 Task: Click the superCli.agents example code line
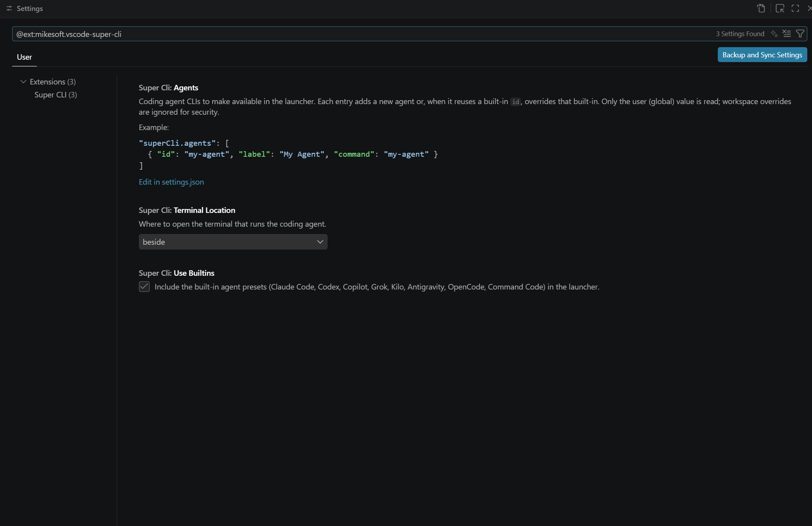point(184,143)
